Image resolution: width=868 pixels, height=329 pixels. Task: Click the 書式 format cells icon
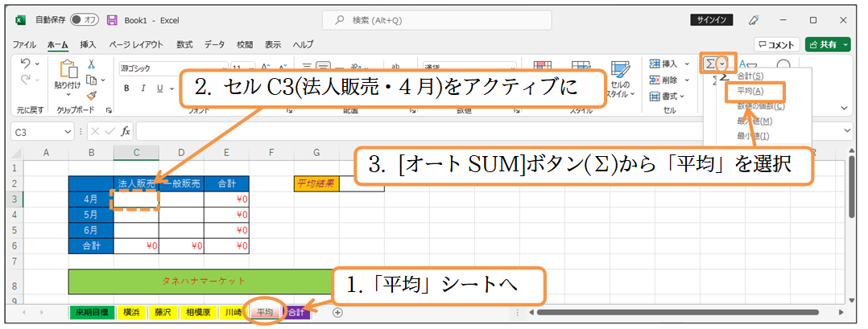655,96
